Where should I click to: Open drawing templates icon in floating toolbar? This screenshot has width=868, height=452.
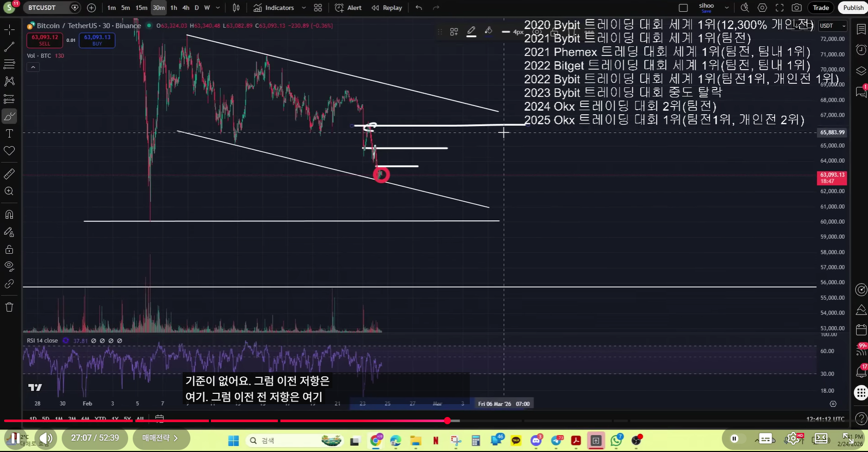(454, 32)
